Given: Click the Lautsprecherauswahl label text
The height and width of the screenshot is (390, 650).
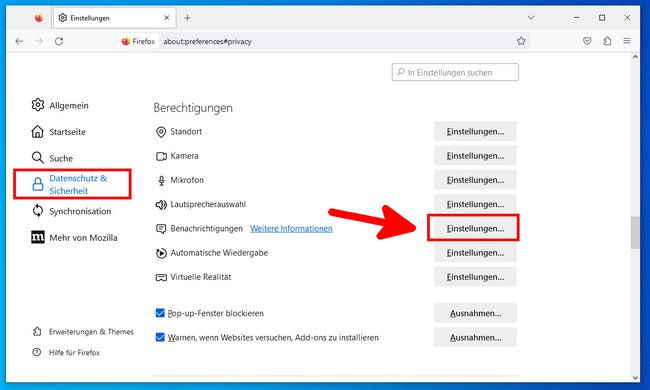Looking at the screenshot, I should tap(208, 204).
